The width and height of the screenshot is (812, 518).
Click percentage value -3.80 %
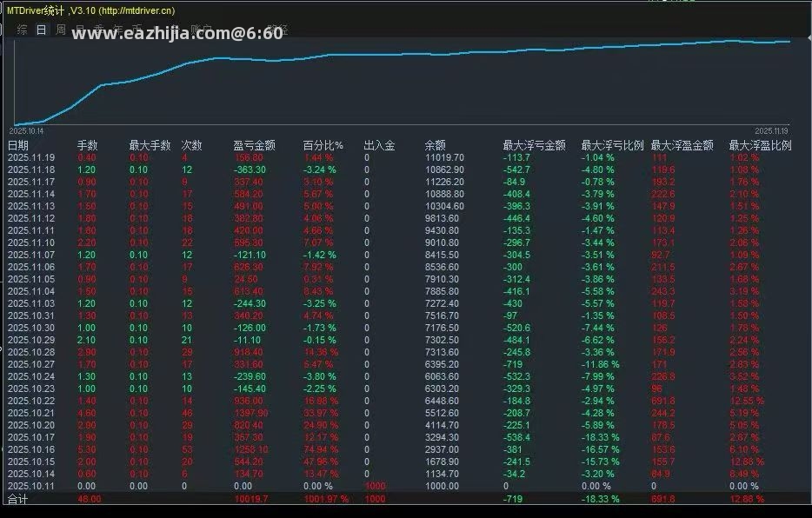(x=320, y=376)
